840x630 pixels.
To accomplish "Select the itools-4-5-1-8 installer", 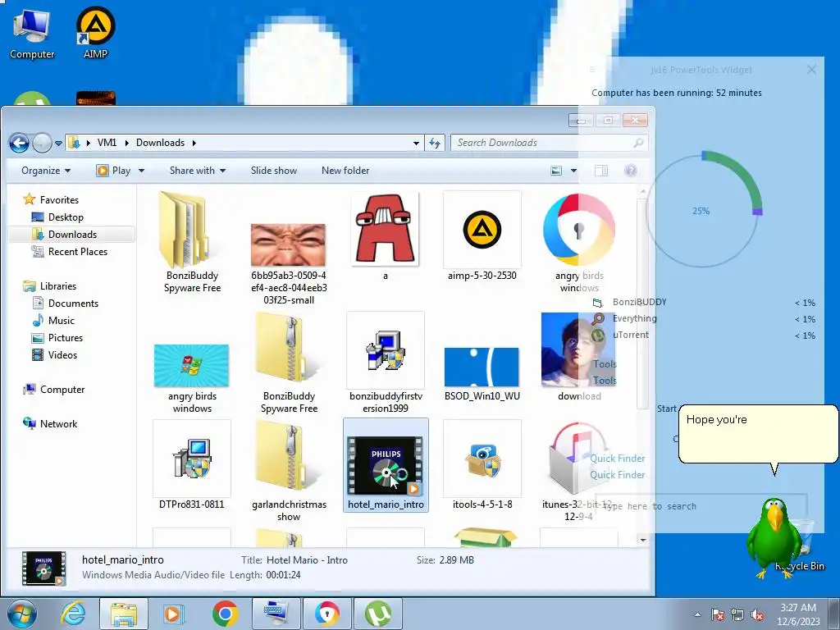I will 482,465.
